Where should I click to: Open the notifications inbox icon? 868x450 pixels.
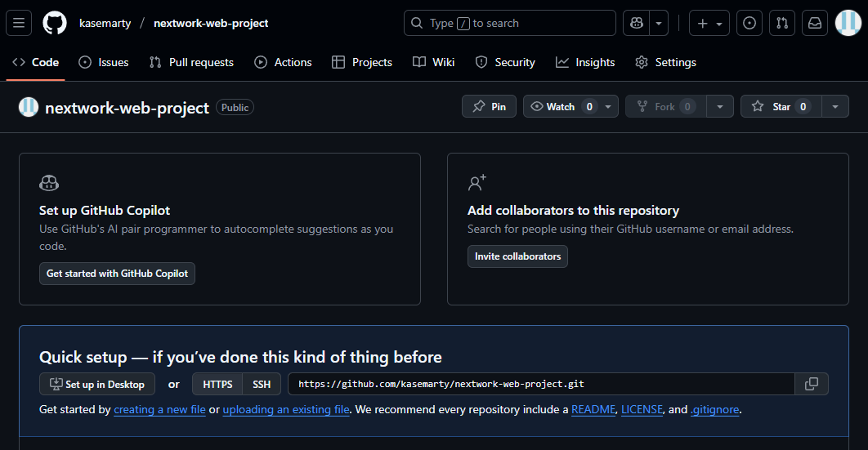point(815,23)
